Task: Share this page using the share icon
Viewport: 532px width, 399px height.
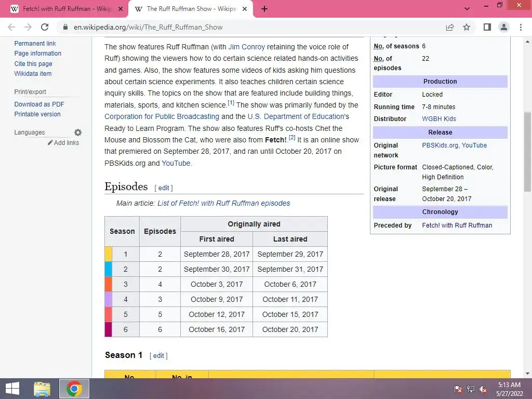Action: click(450, 27)
